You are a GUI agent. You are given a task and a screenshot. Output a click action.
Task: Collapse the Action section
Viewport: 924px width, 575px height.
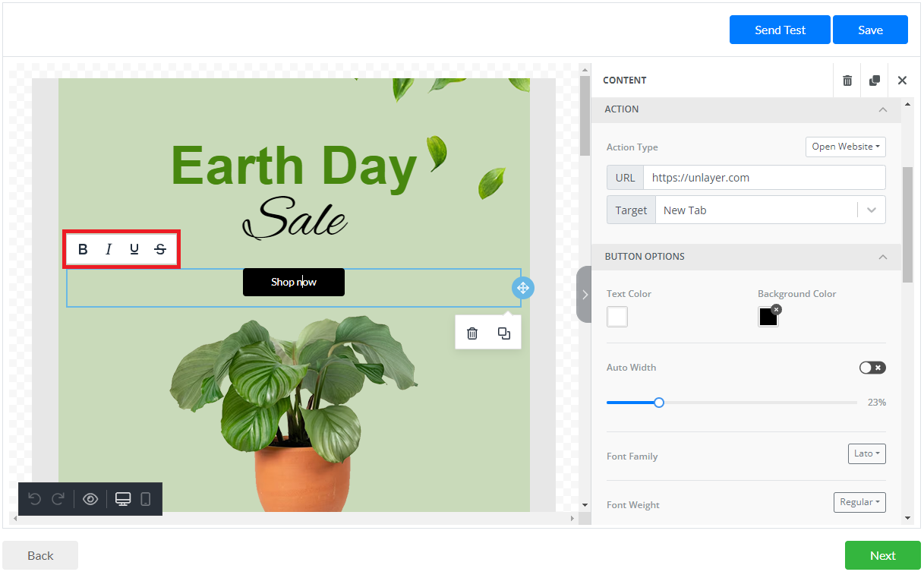click(x=882, y=109)
